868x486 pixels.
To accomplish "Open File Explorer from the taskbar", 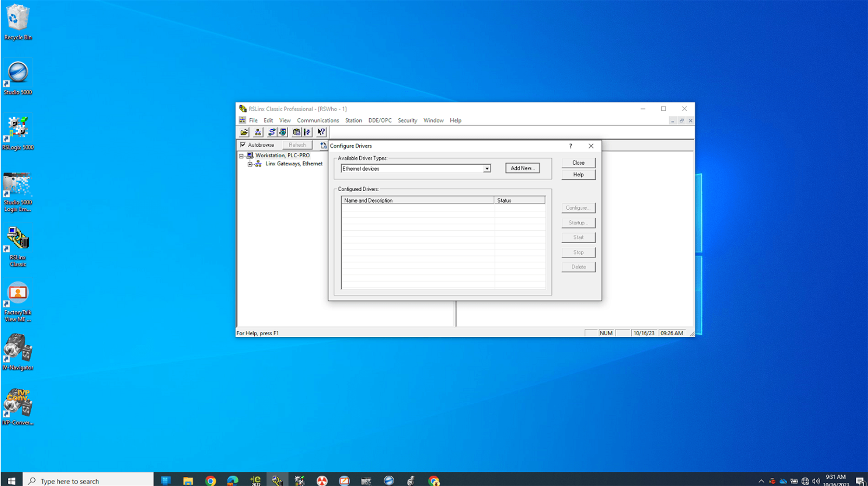I will 188,480.
